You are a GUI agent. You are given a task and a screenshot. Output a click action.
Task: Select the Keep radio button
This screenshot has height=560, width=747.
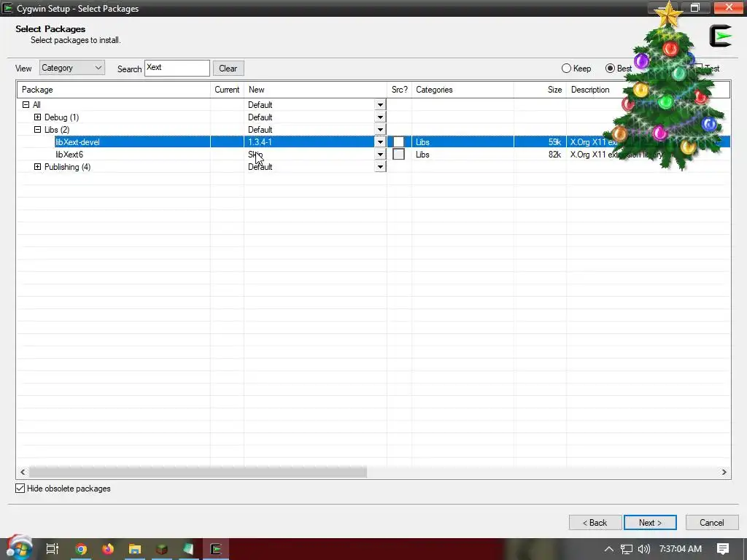566,68
